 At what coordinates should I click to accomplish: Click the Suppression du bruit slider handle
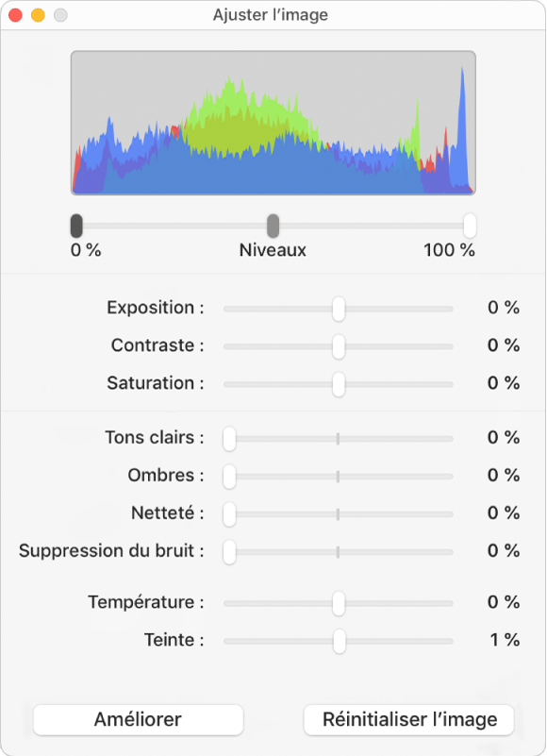click(229, 552)
